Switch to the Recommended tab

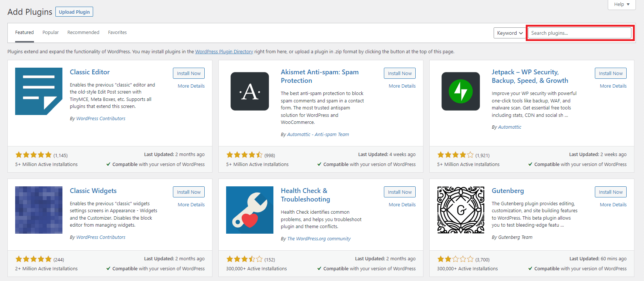coord(83,33)
